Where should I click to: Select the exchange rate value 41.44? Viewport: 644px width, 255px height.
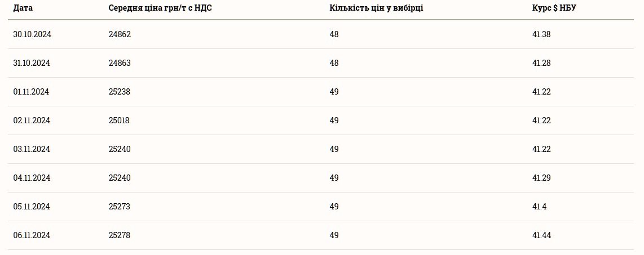tap(541, 235)
